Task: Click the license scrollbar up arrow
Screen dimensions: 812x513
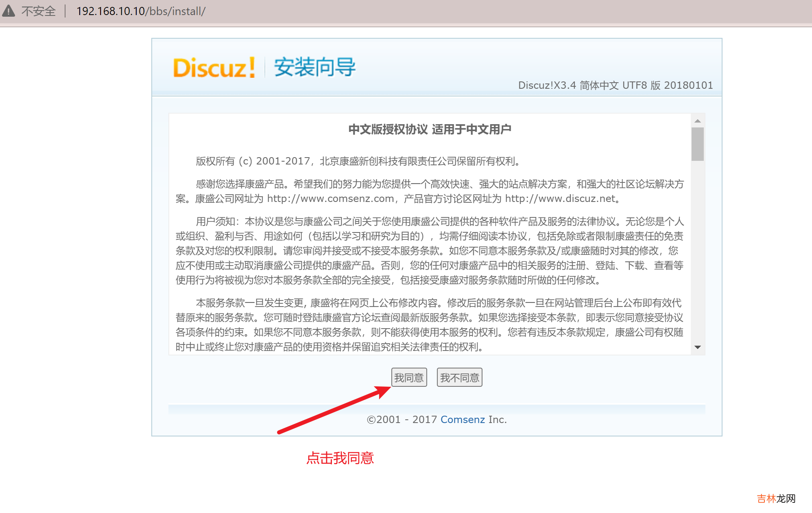Action: coord(698,121)
